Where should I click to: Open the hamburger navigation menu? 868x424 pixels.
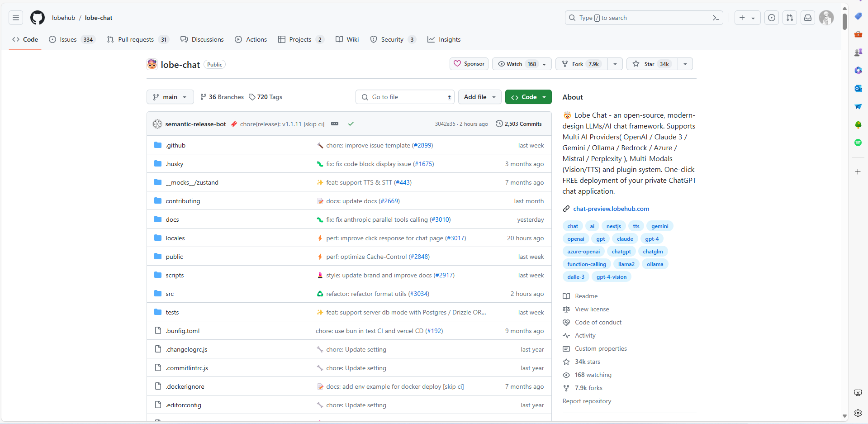coord(16,18)
